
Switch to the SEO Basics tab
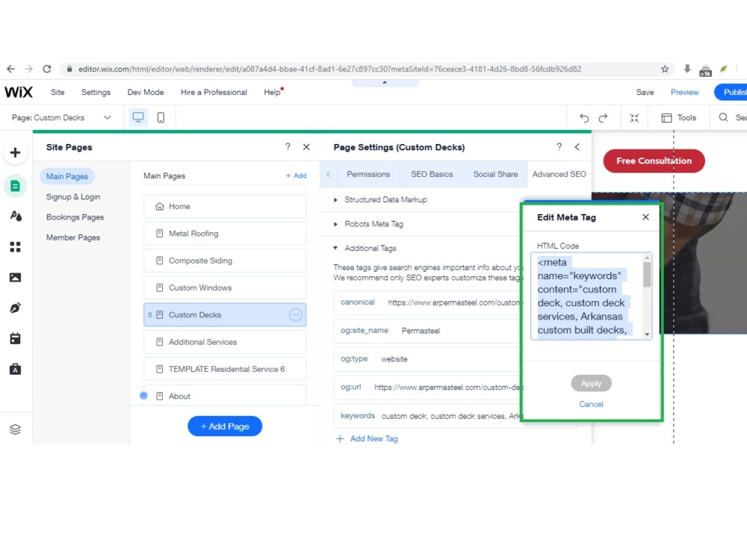[x=432, y=174]
